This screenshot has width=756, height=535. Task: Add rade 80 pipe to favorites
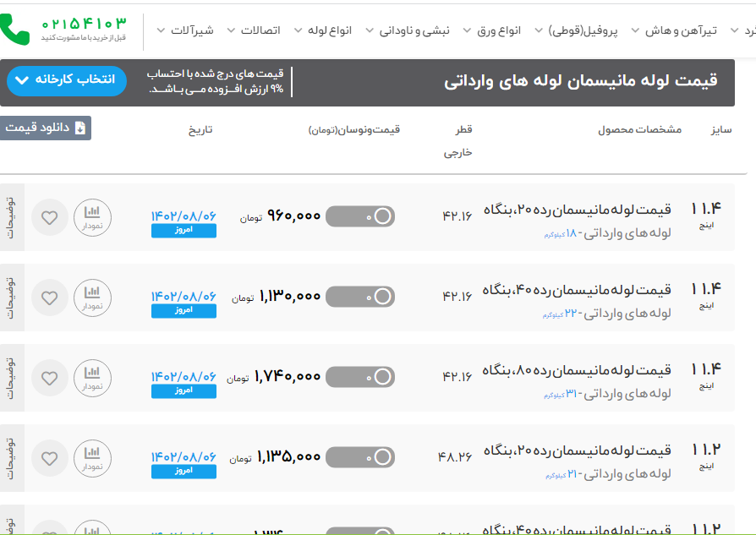tap(50, 378)
